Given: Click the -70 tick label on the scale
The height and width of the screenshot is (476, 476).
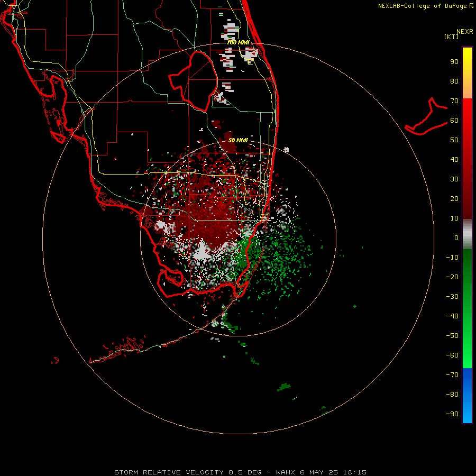Looking at the screenshot, I should click(452, 375).
